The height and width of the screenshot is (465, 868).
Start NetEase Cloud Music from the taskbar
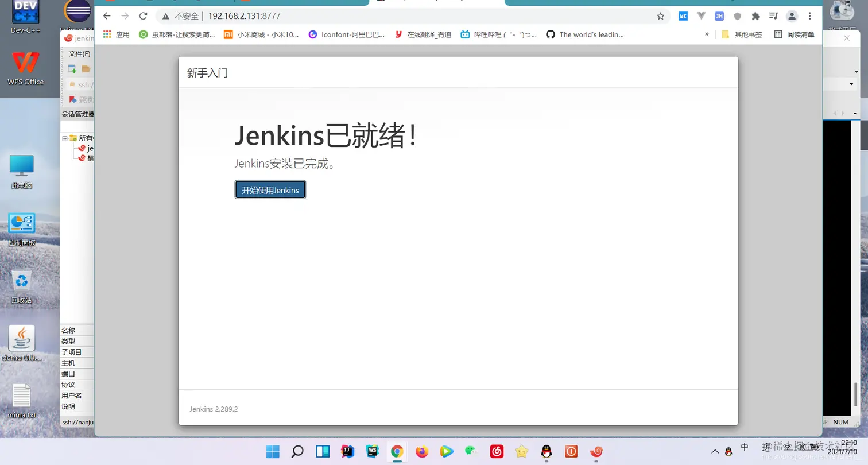coord(497,452)
